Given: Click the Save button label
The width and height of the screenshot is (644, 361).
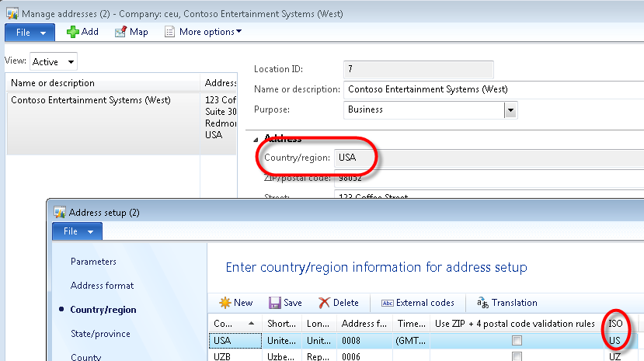Looking at the screenshot, I should 293,303.
